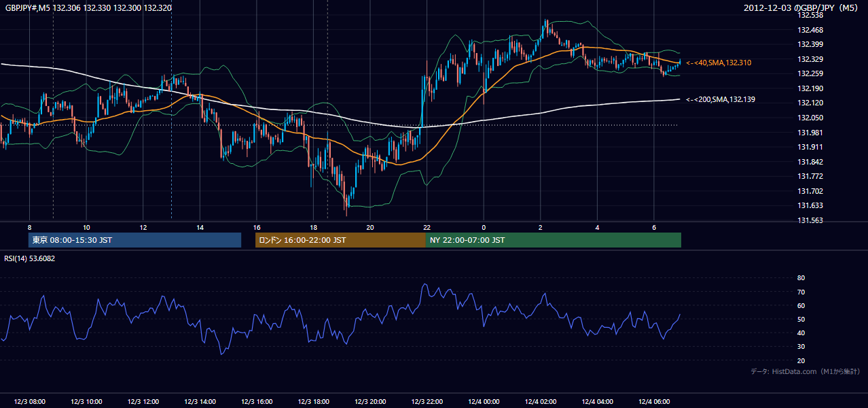Screen dimensions: 868x408
Task: Click the RSI(14) 53.6082 indicator label
Action: (29, 258)
